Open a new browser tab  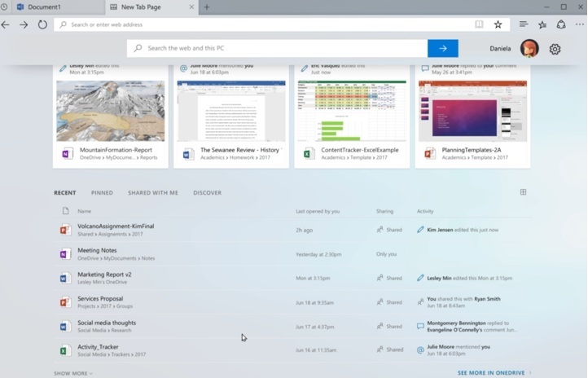207,7
